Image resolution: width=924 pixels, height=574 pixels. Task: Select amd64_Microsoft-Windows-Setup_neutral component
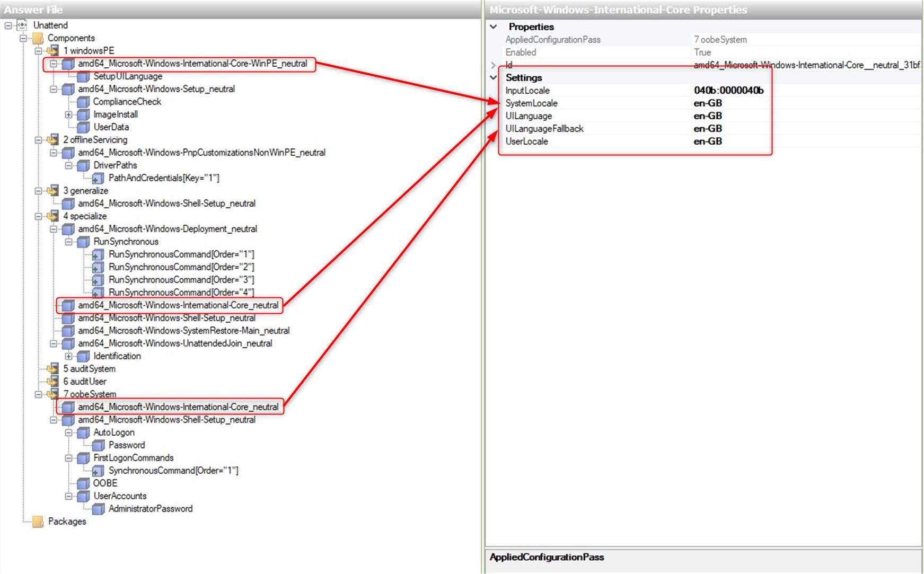click(x=156, y=89)
